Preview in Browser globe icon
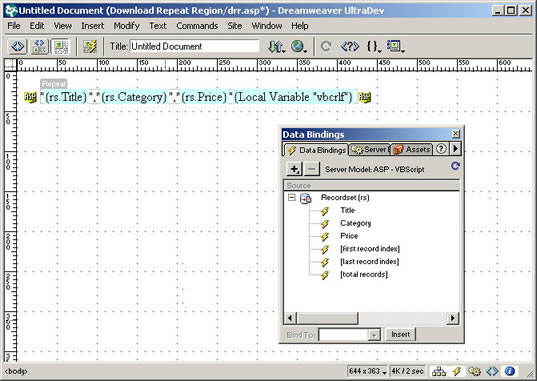537x381 pixels. [299, 46]
